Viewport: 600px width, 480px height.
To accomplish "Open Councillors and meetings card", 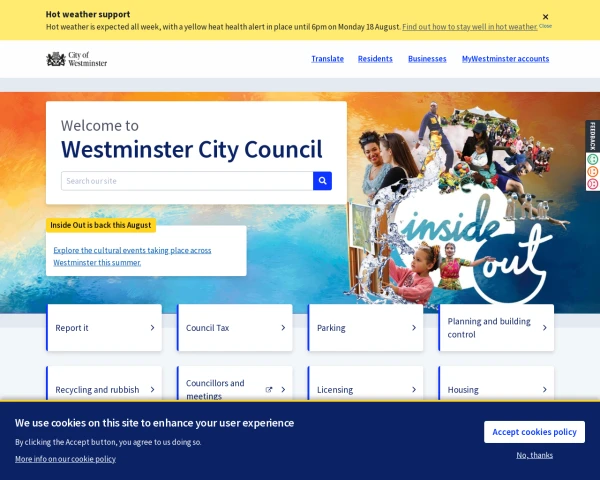I will point(235,384).
